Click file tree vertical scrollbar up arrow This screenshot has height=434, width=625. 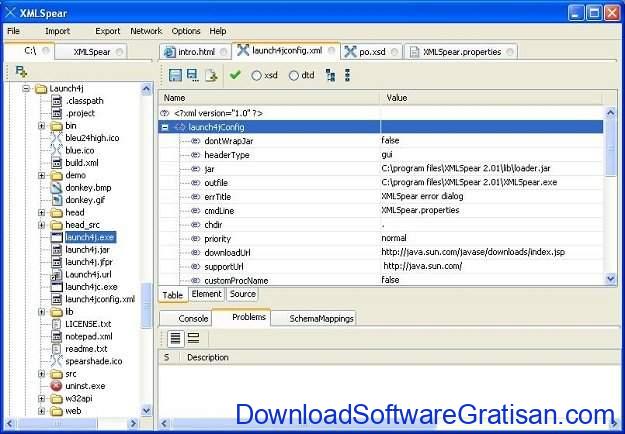146,88
